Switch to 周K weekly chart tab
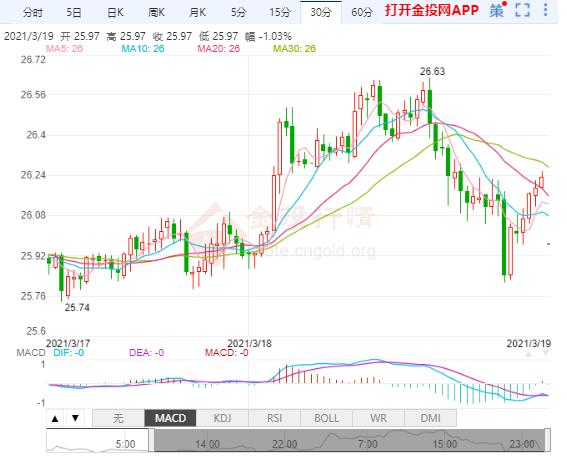 [x=156, y=13]
